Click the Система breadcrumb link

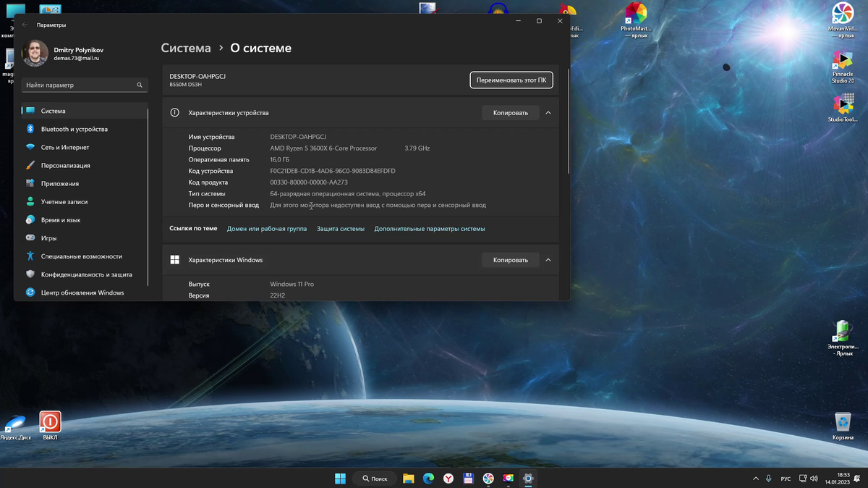pyautogui.click(x=186, y=49)
